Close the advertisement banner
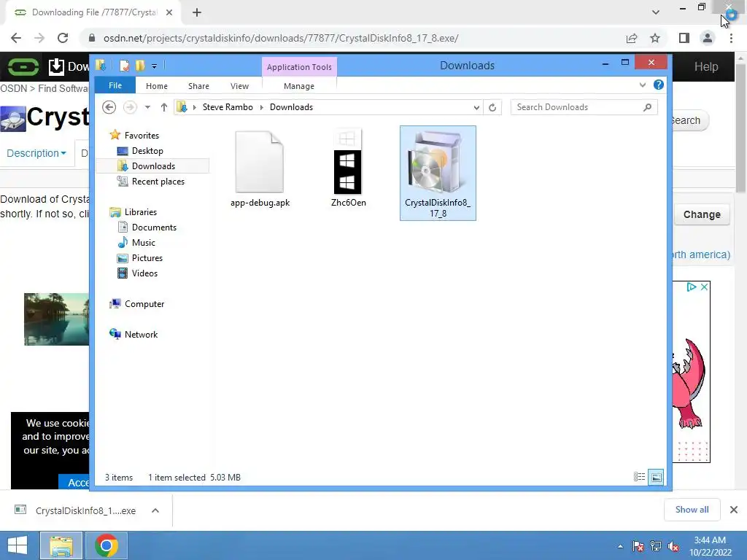The height and width of the screenshot is (560, 747). point(704,287)
